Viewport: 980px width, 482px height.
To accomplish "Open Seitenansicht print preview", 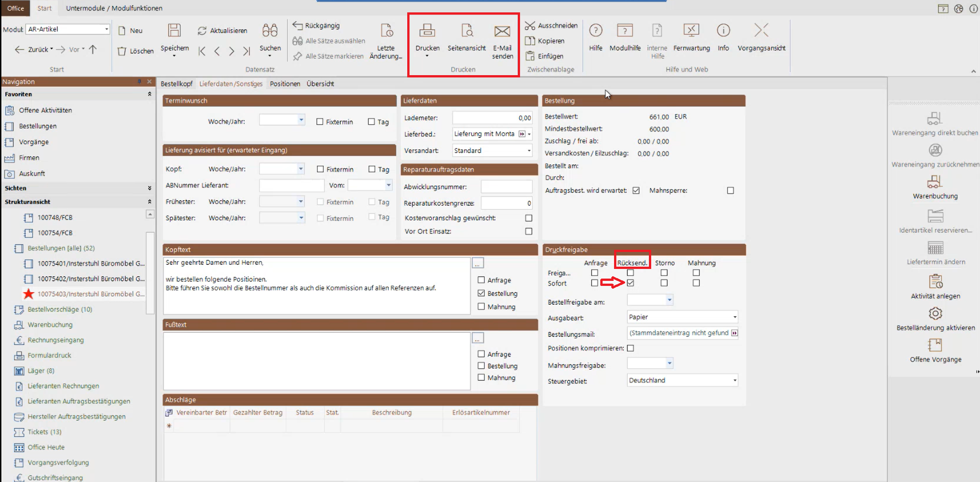I will click(x=466, y=31).
